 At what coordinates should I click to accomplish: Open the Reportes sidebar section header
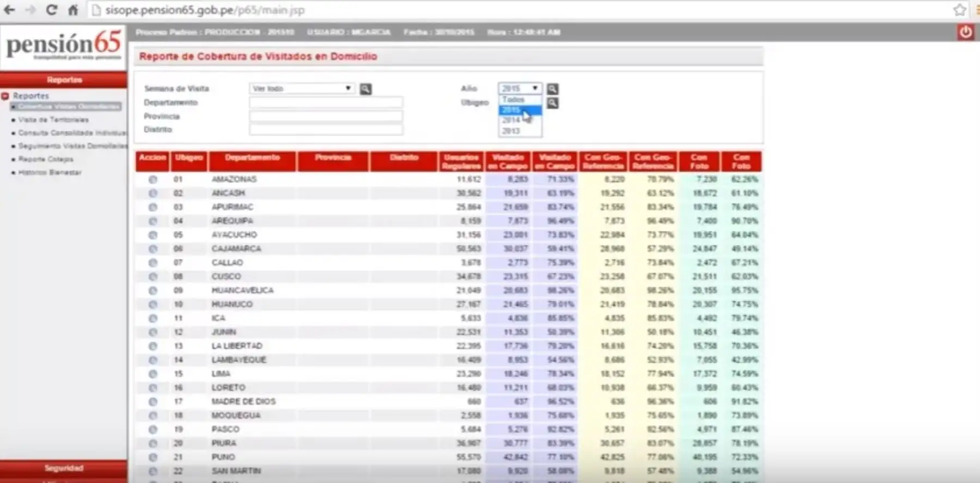coord(64,80)
